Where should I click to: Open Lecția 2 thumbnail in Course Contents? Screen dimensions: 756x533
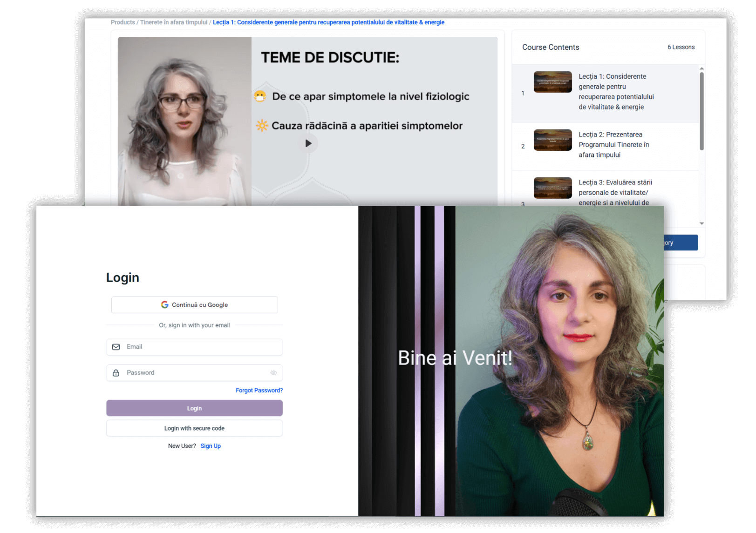(552, 140)
